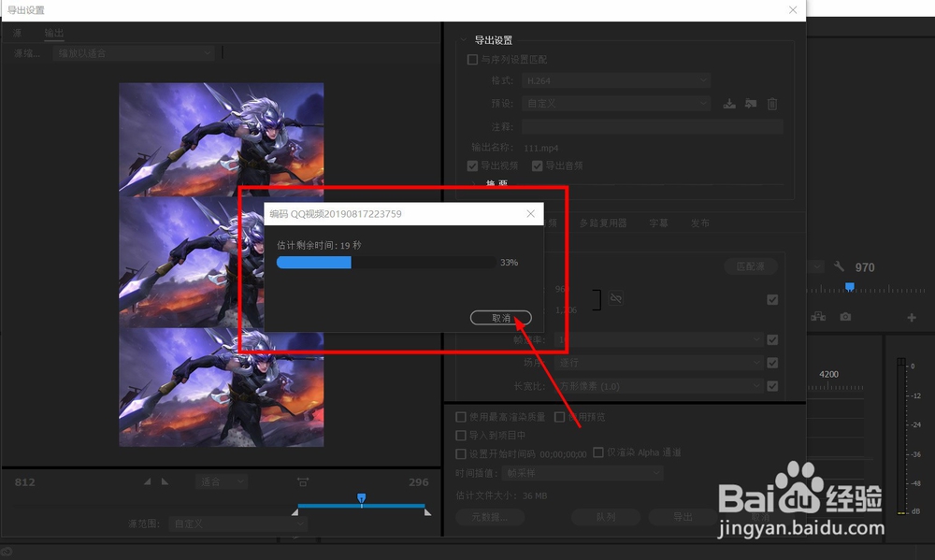The width and height of the screenshot is (935, 560).
Task: Close the 编码 QQ视频 progress dialog
Action: pyautogui.click(x=530, y=213)
